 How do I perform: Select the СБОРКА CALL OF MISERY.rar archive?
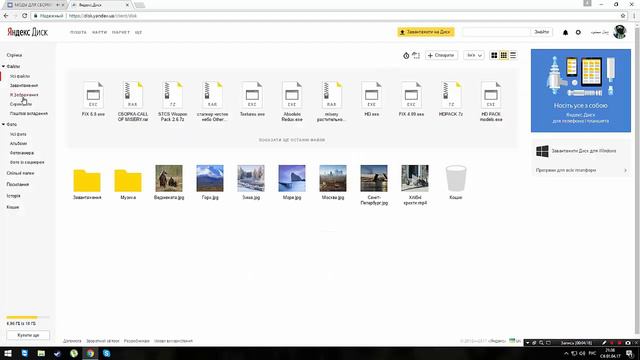pos(133,95)
